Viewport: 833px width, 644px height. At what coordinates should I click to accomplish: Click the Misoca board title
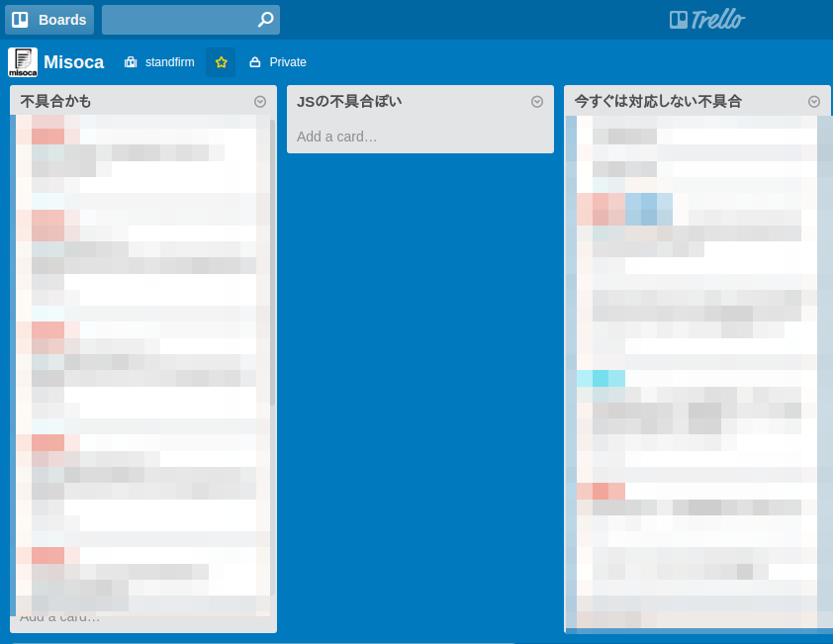point(74,62)
